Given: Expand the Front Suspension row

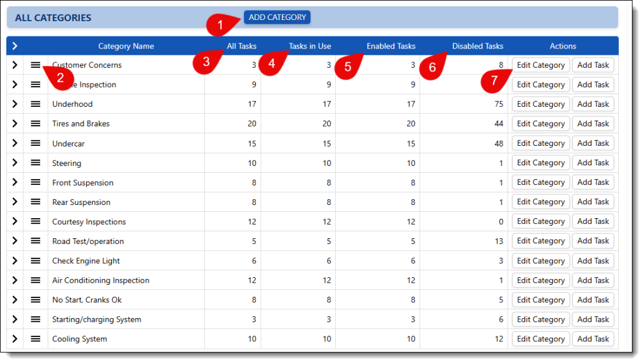Looking at the screenshot, I should (x=15, y=182).
